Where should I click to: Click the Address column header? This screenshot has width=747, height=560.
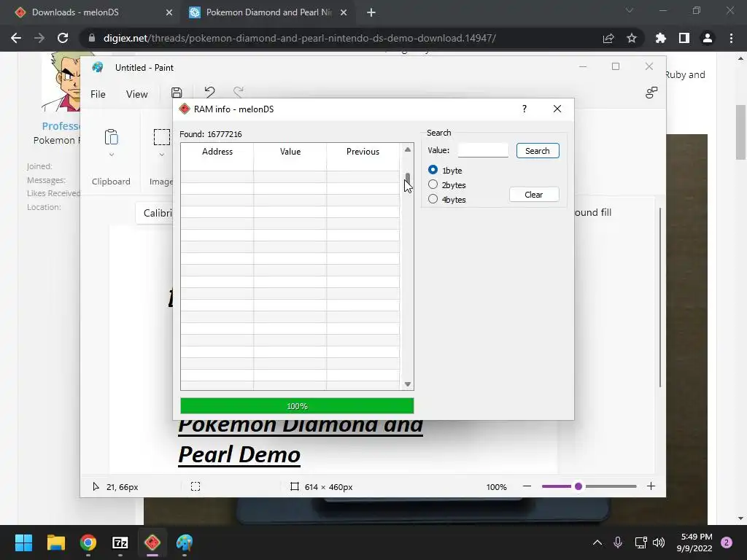click(217, 152)
